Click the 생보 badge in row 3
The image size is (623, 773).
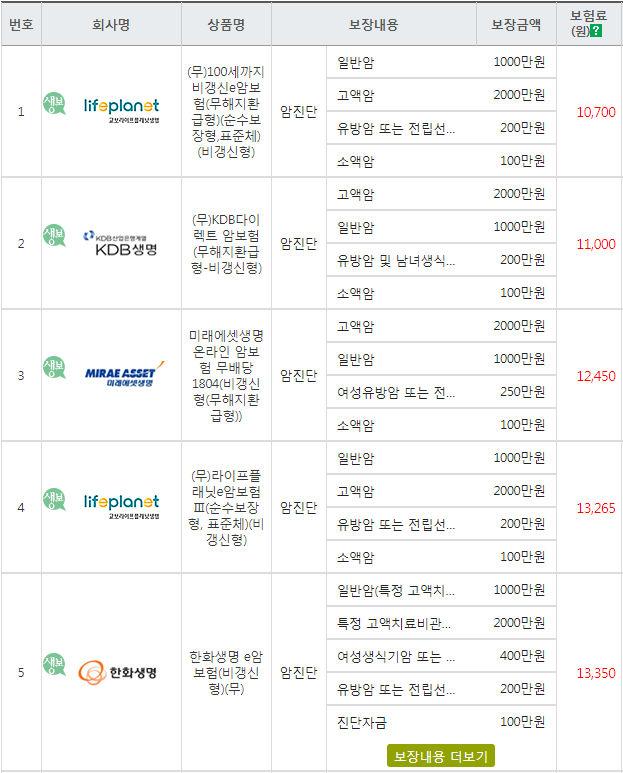click(54, 367)
